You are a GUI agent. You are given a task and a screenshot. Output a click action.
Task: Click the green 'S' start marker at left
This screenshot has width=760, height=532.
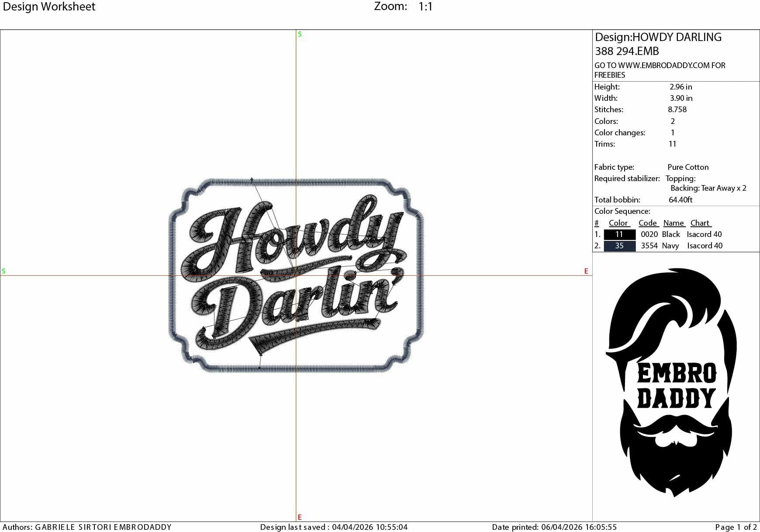tap(3, 271)
